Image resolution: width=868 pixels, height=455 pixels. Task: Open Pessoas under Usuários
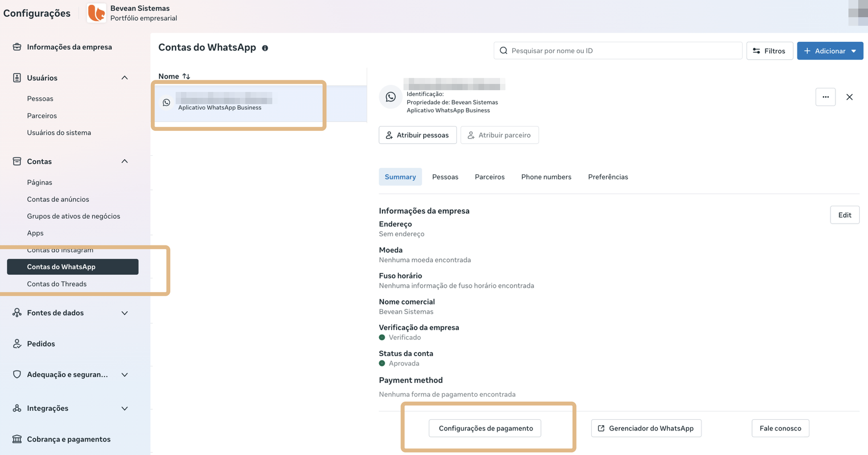pyautogui.click(x=40, y=99)
